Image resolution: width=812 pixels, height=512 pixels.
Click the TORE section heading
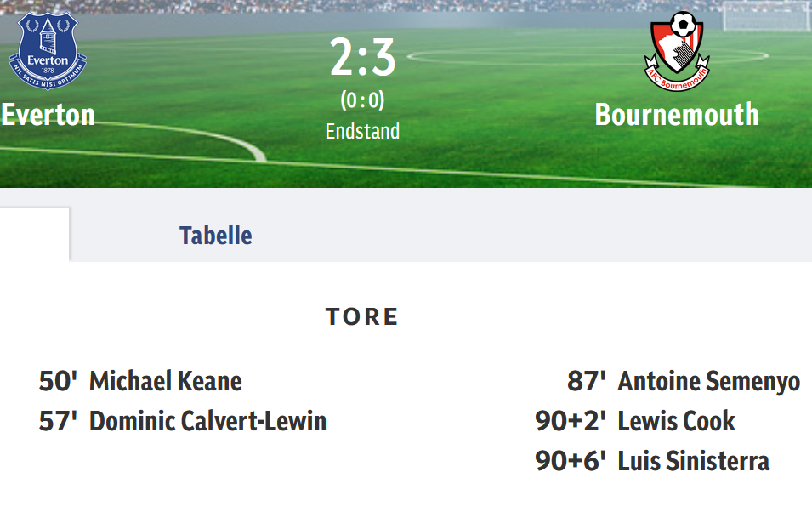click(362, 317)
